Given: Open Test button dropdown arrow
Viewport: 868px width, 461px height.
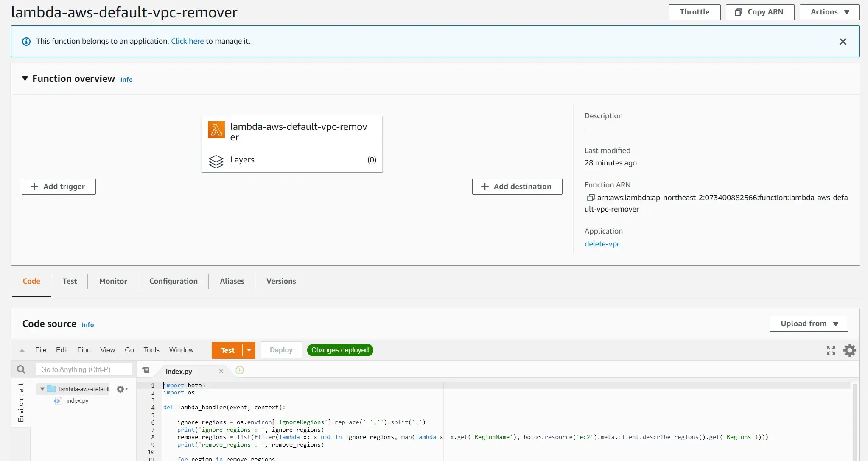Looking at the screenshot, I should coord(249,350).
